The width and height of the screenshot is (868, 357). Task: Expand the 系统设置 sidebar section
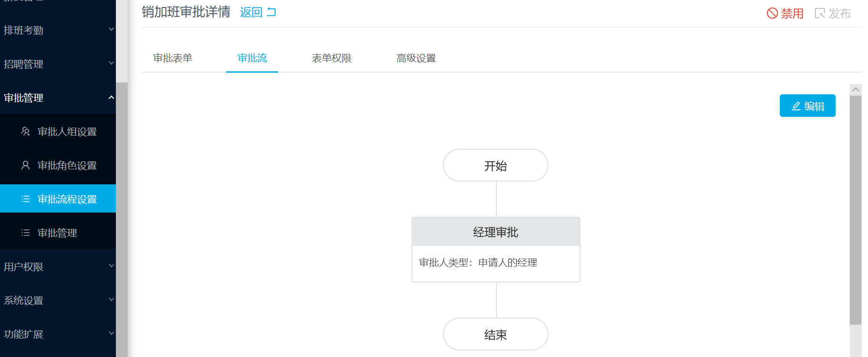tap(58, 300)
